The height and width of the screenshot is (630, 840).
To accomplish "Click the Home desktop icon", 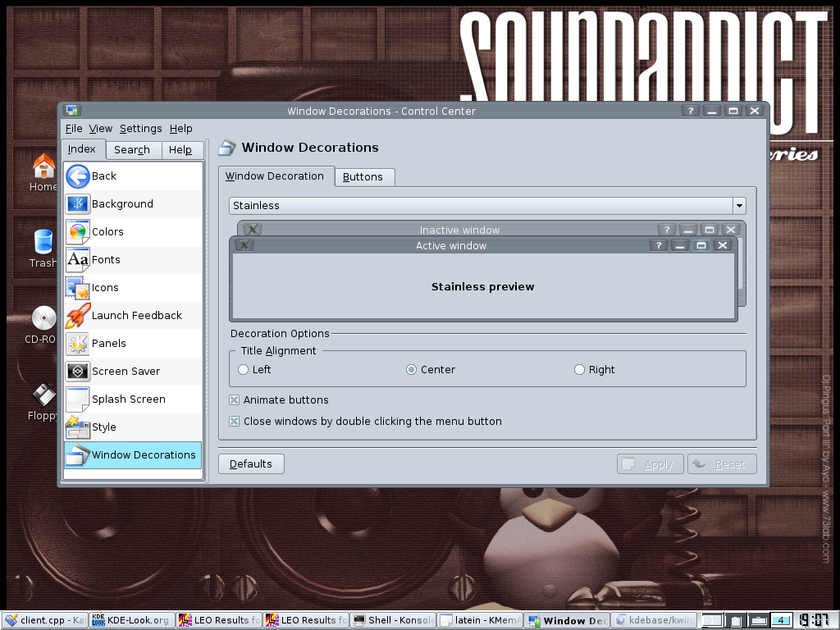I will pos(43,166).
